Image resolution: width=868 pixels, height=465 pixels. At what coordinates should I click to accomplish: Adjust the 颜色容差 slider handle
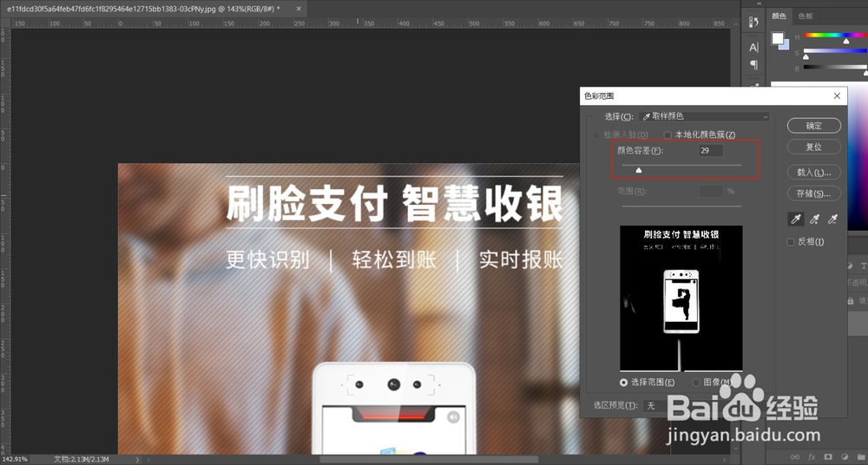tap(639, 170)
